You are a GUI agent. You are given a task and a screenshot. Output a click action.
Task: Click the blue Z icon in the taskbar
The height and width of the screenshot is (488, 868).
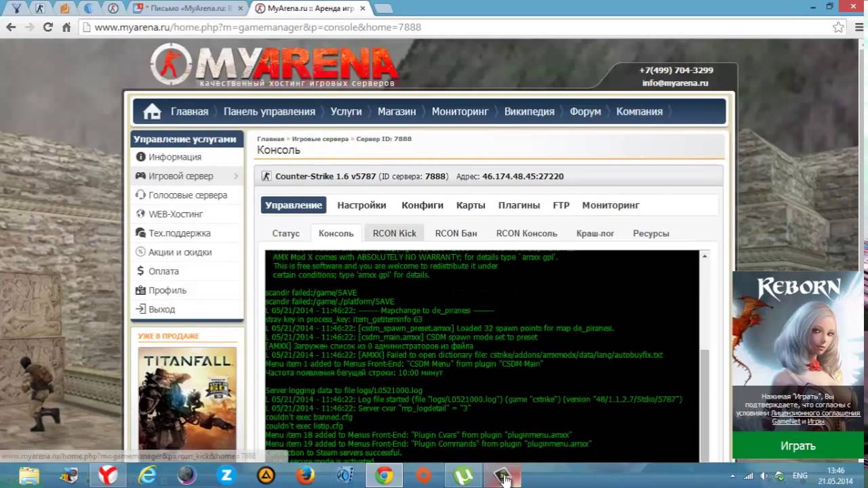pyautogui.click(x=226, y=475)
